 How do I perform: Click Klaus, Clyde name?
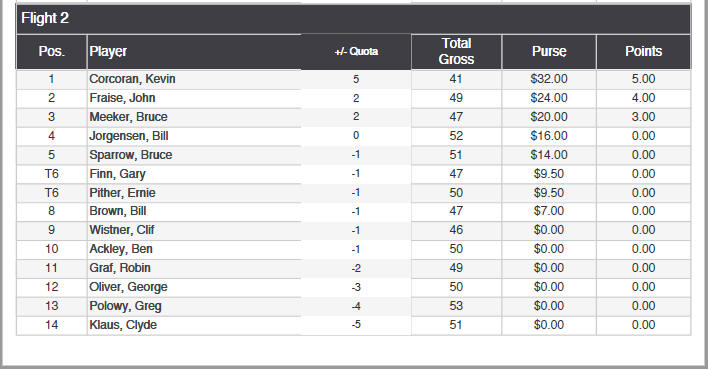[x=123, y=325]
